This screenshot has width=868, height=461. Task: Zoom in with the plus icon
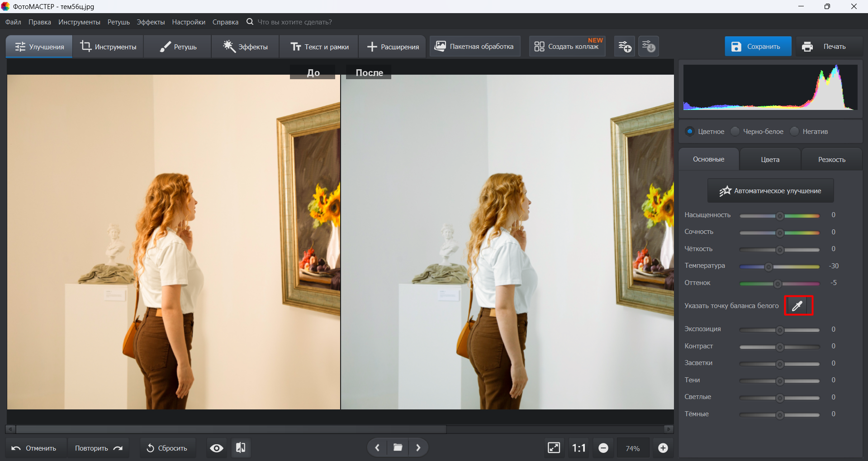663,448
